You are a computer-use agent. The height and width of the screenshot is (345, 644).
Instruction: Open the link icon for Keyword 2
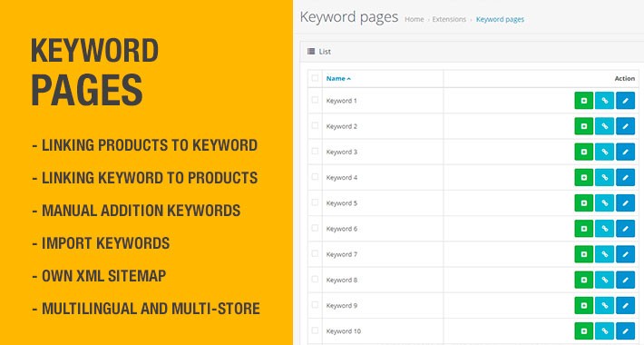click(605, 126)
